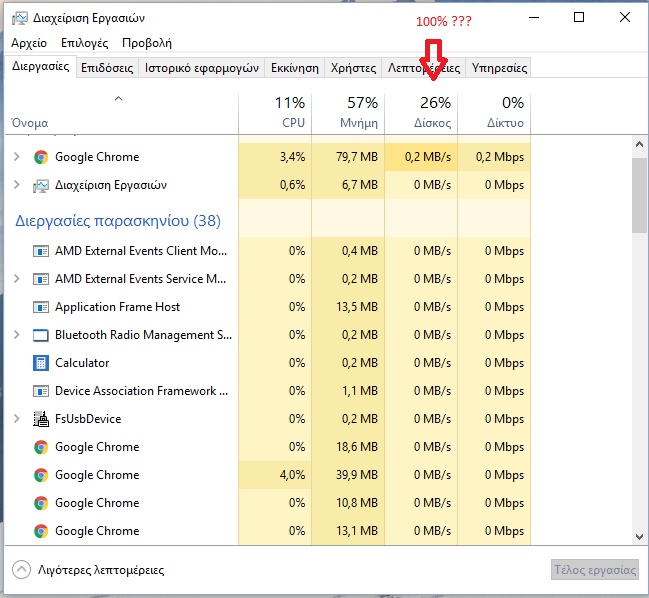Click the 1,1 MB memory cell
Screen dimensions: 649x598
click(348, 391)
